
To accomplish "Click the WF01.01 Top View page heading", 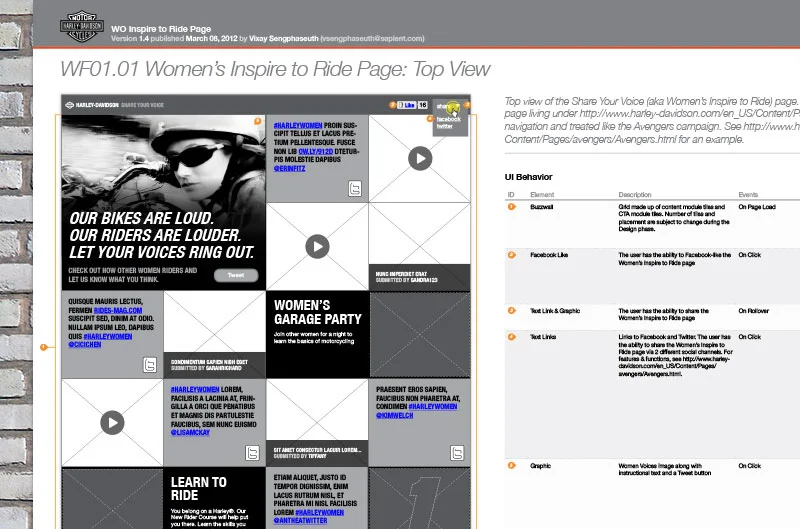I will point(275,69).
